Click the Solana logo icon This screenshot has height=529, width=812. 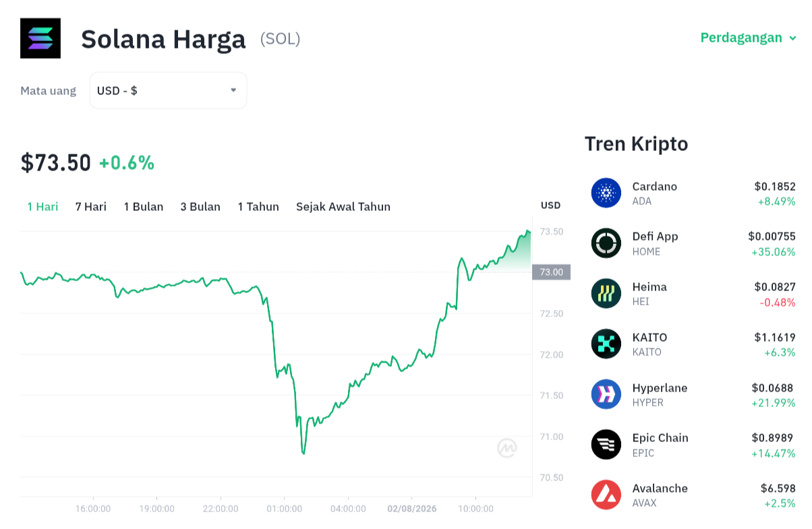tap(40, 38)
